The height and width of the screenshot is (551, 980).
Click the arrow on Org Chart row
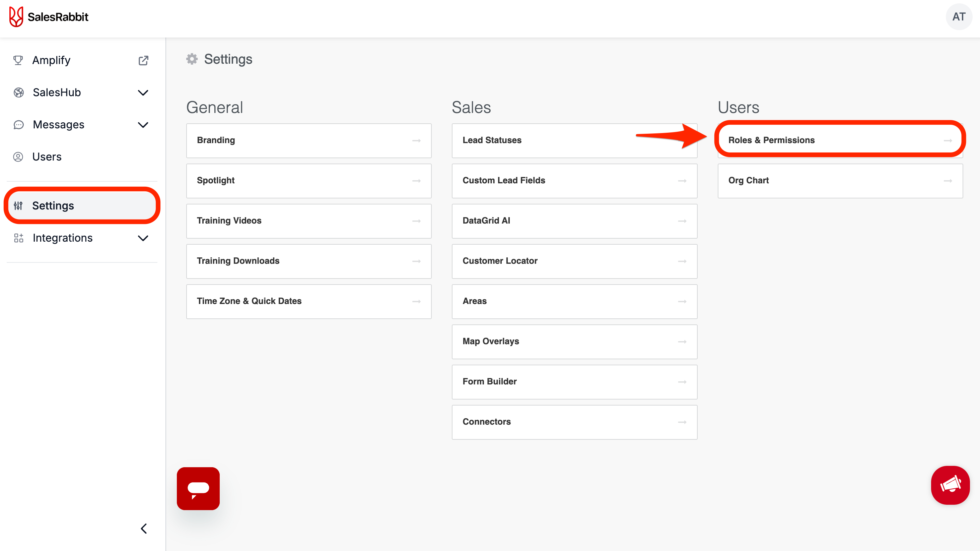[x=948, y=181]
